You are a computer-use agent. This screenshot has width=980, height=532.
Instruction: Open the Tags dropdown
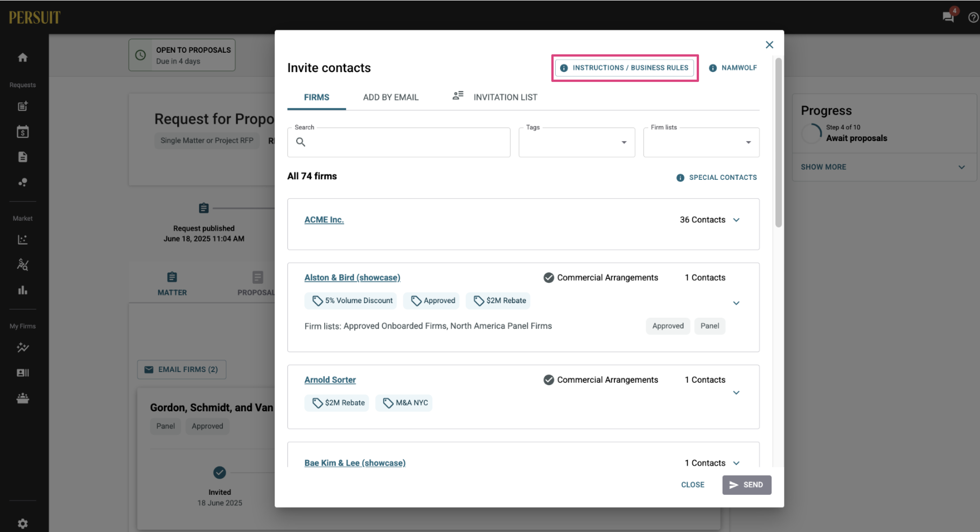pos(577,142)
